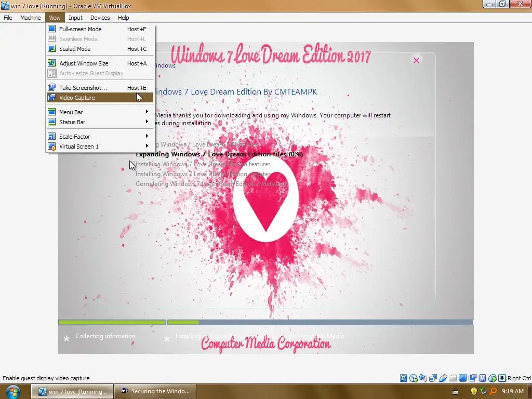The width and height of the screenshot is (532, 399).
Task: Click the network adapters indicator icon
Action: coord(433,378)
